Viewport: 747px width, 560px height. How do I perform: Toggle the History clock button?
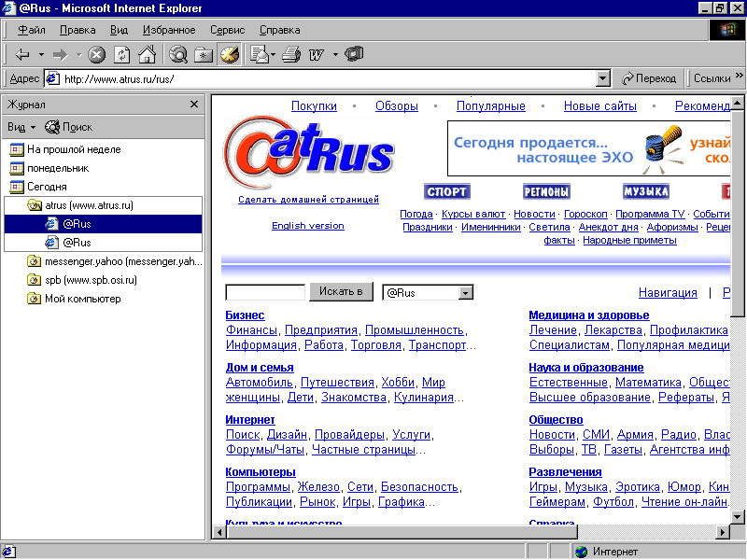(x=230, y=55)
